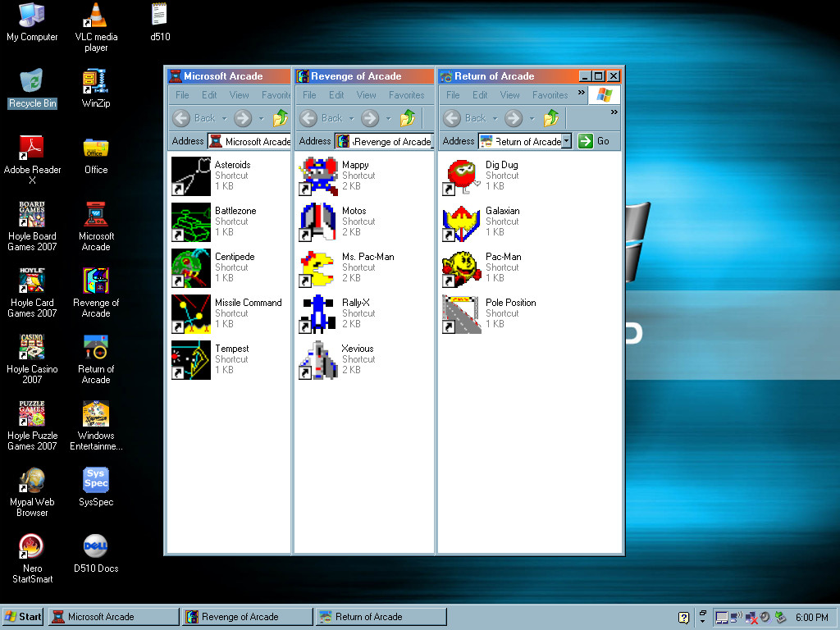Select Hoyle Casino 2007 desktop icon
Image resolution: width=840 pixels, height=630 pixels.
32,359
